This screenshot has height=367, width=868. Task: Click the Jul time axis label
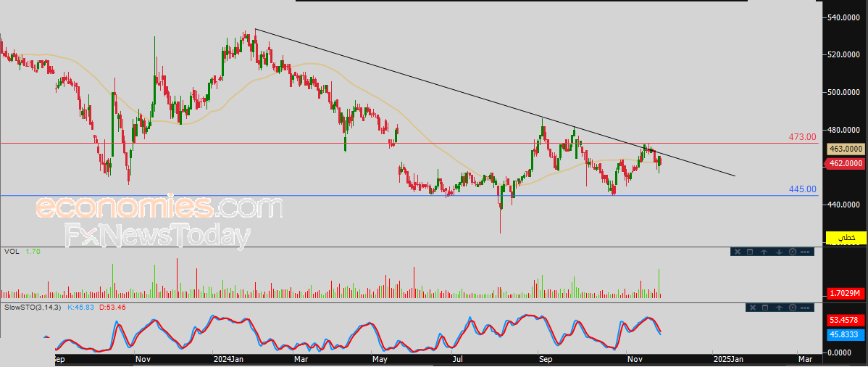458,359
